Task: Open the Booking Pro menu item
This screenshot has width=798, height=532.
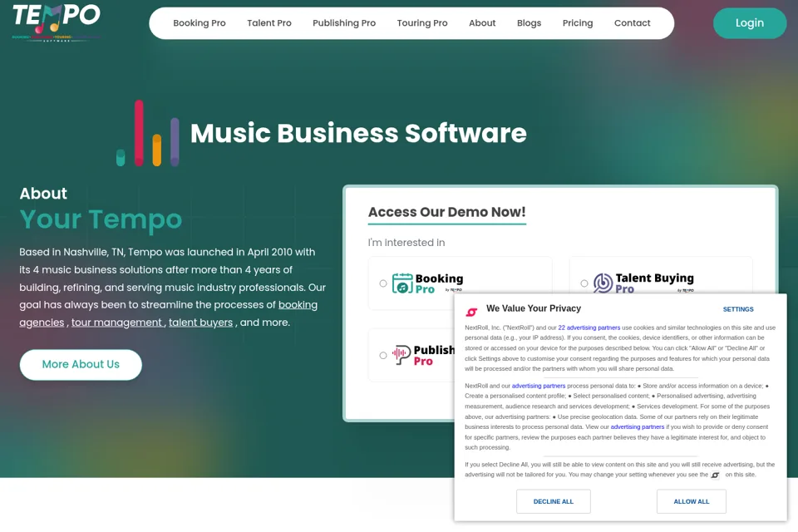Action: click(199, 23)
